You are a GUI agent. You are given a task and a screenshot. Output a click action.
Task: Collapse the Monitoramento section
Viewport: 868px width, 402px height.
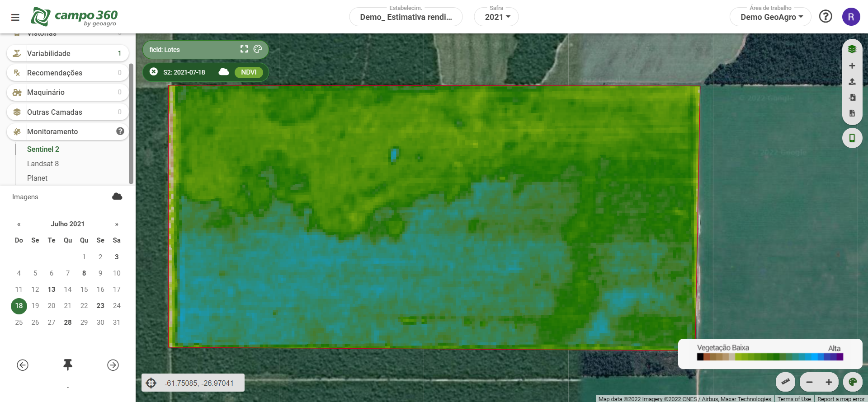pyautogui.click(x=68, y=131)
